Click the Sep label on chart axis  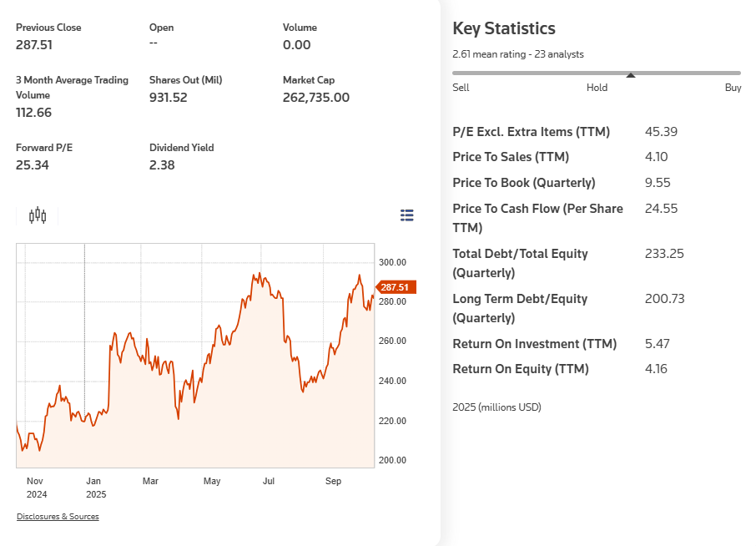click(333, 482)
